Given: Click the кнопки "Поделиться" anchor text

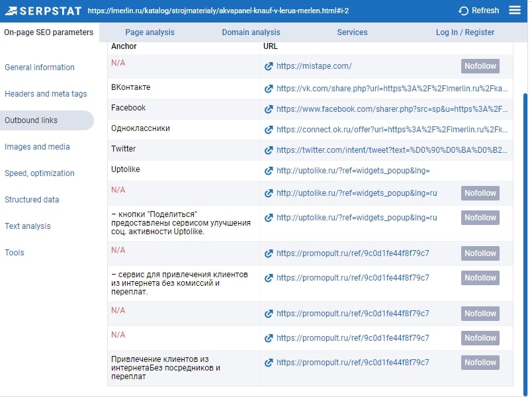Looking at the screenshot, I should [x=181, y=223].
